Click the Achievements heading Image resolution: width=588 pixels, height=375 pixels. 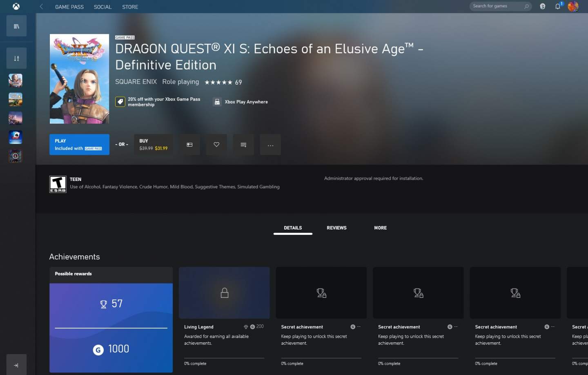click(x=74, y=257)
